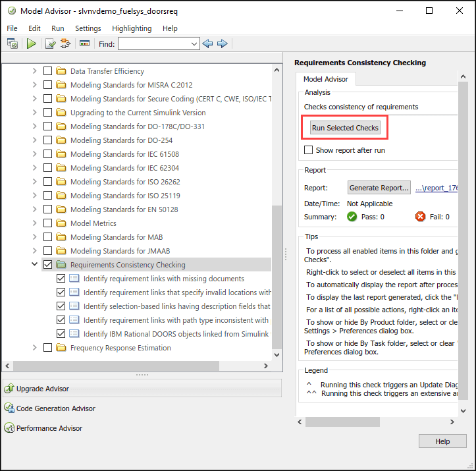Click the Modeling Standards for MAB folder icon
The height and width of the screenshot is (471, 476).
point(61,237)
